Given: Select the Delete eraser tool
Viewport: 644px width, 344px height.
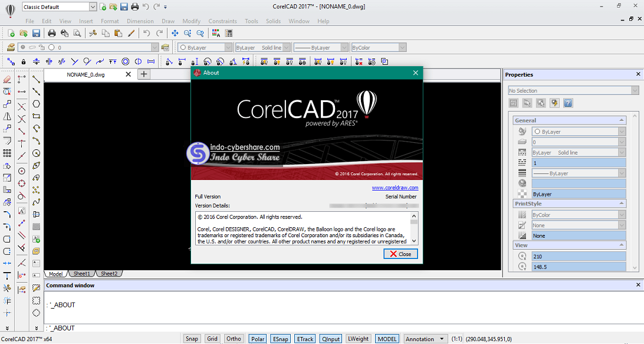Looking at the screenshot, I should (x=7, y=79).
